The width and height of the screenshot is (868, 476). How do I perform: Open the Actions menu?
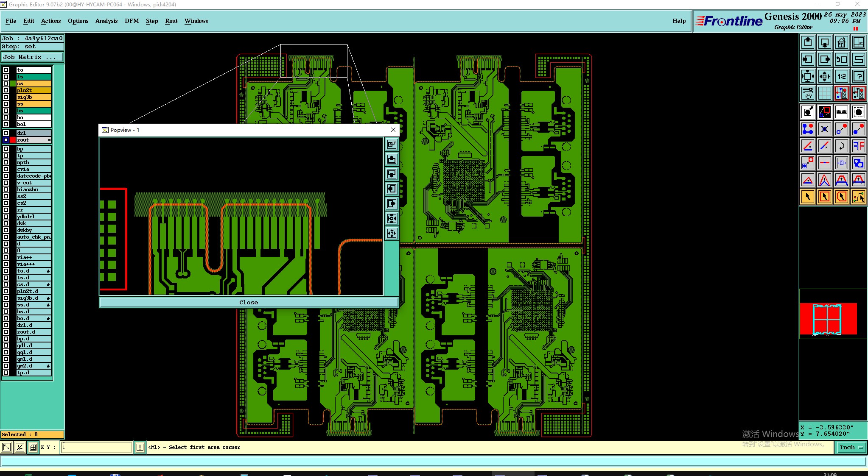click(x=51, y=21)
